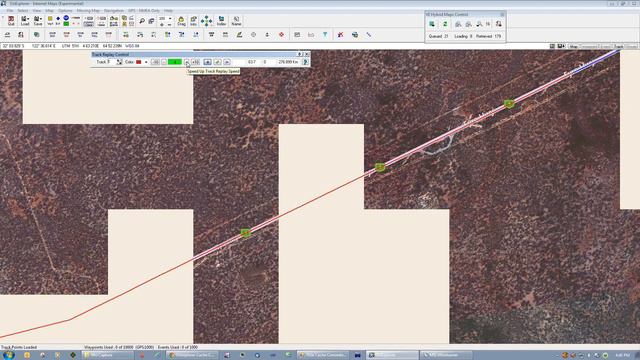Viewport: 640px width, 360px height.
Task: Click the help question mark in Track Replay Control
Action: click(305, 62)
